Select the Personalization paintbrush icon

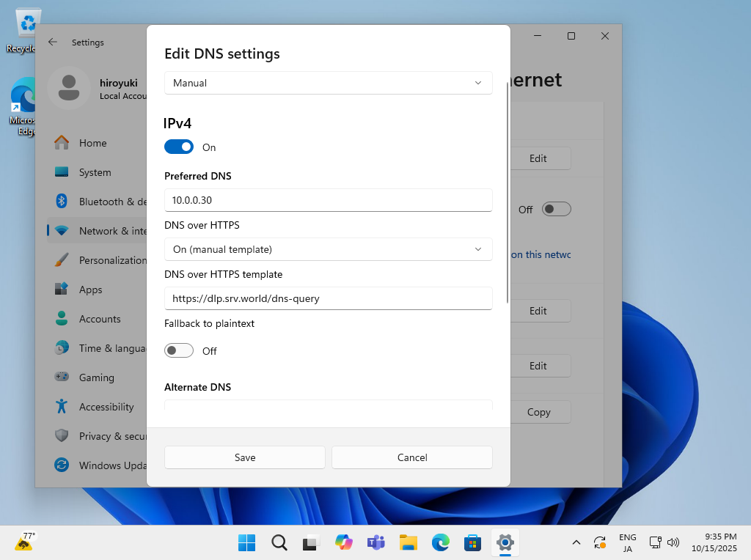(62, 260)
